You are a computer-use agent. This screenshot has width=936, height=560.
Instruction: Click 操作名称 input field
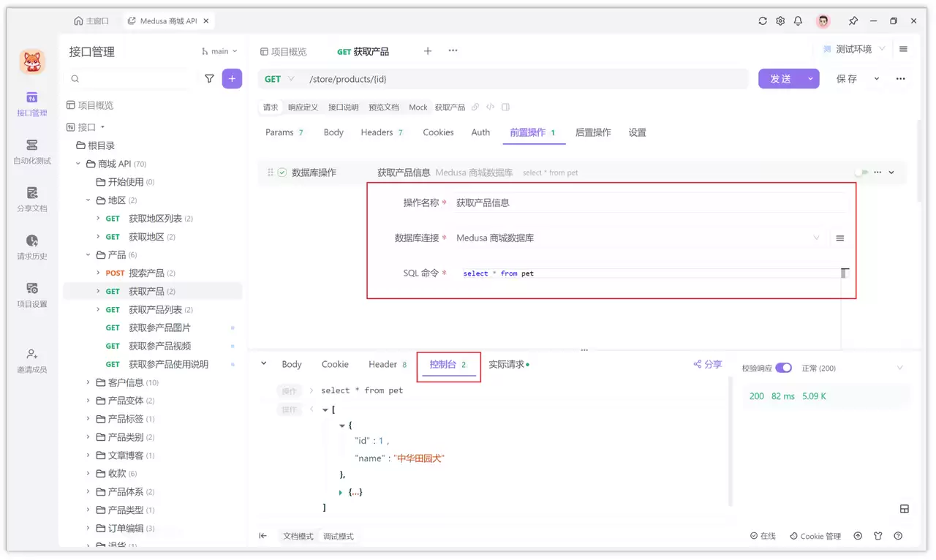(x=650, y=203)
